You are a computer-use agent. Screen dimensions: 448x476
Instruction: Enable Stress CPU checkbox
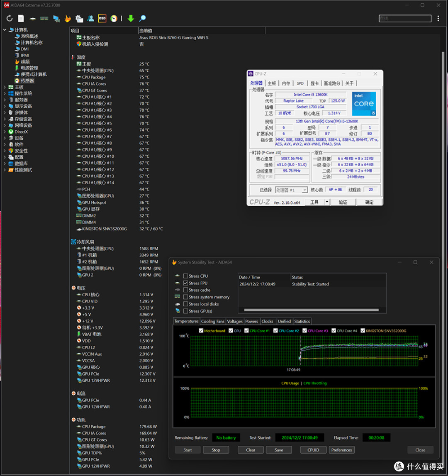pyautogui.click(x=185, y=276)
